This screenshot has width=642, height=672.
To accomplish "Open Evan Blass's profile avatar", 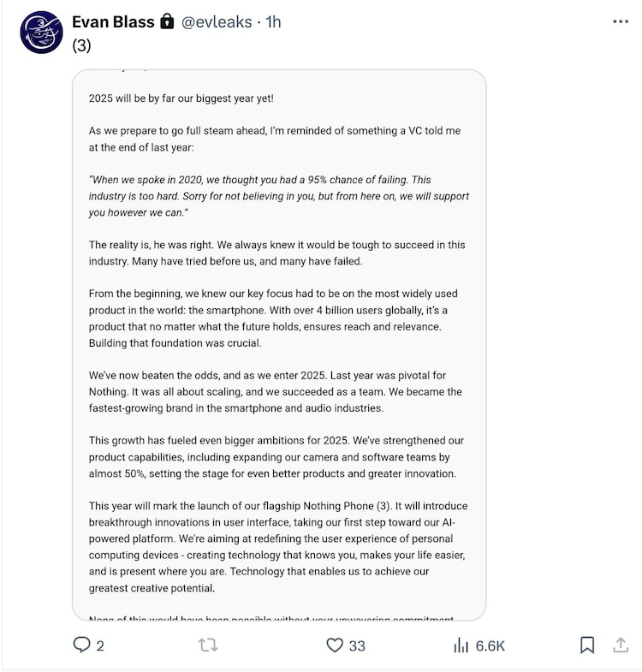I will pos(41,33).
